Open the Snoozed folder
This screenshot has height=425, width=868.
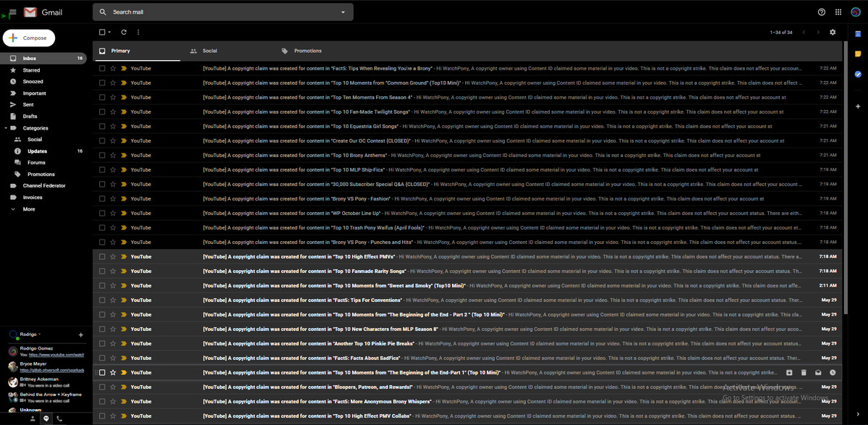43,82
